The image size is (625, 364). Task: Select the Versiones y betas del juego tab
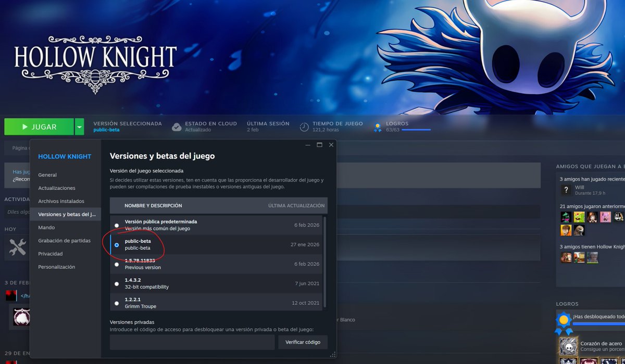[66, 214]
